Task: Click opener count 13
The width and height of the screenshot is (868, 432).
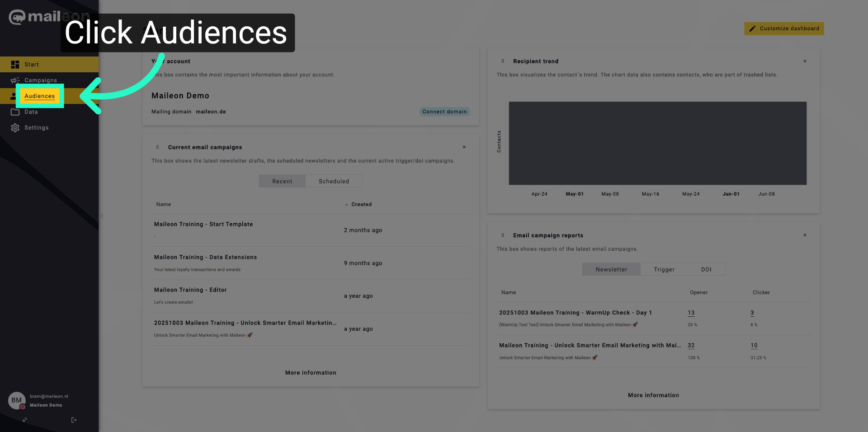Action: pos(691,313)
